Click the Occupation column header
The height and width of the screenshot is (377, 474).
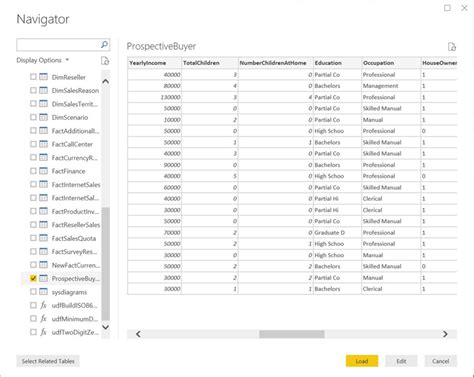tap(391, 63)
